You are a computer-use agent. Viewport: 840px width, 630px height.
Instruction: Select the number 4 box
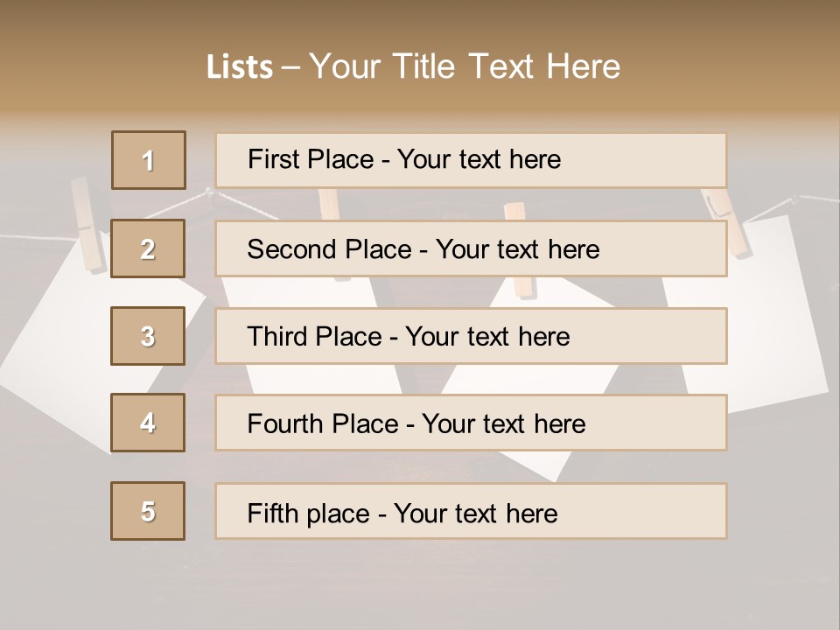point(149,423)
